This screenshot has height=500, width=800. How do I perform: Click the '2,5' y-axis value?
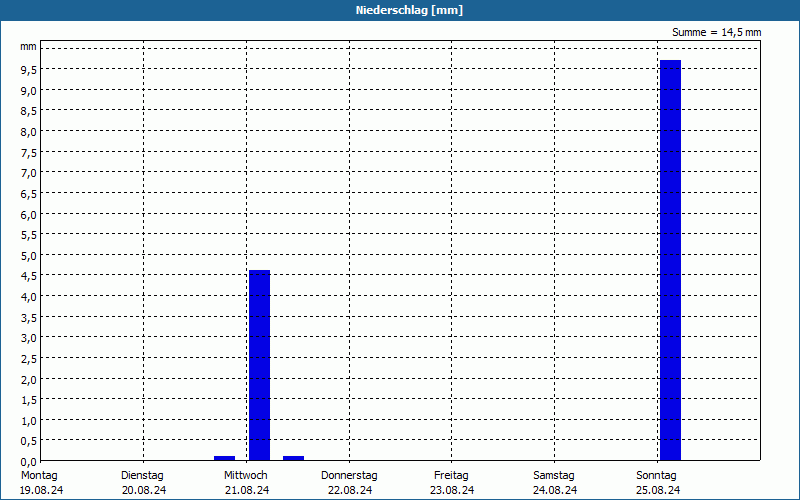29,359
